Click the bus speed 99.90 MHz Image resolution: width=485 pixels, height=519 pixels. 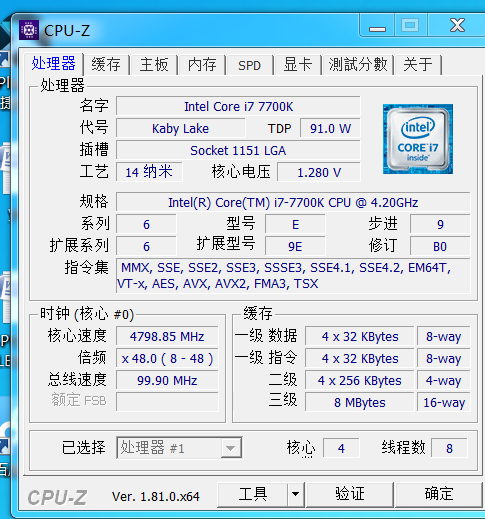167,380
